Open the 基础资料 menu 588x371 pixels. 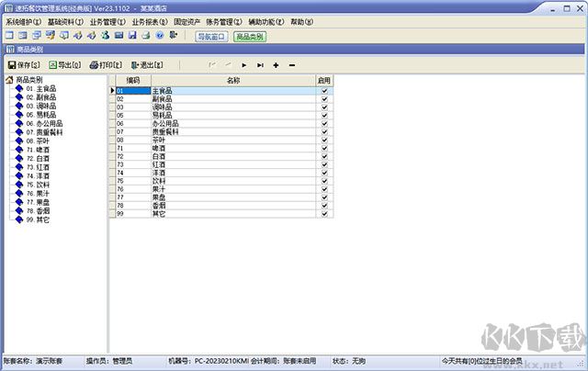(65, 22)
